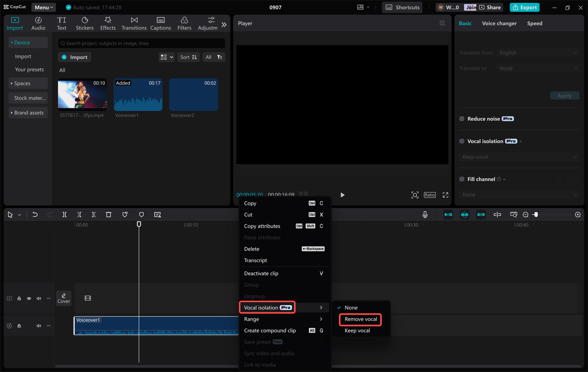Image resolution: width=588 pixels, height=372 pixels.
Task: Toggle the main track magnet button
Action: 448,214
